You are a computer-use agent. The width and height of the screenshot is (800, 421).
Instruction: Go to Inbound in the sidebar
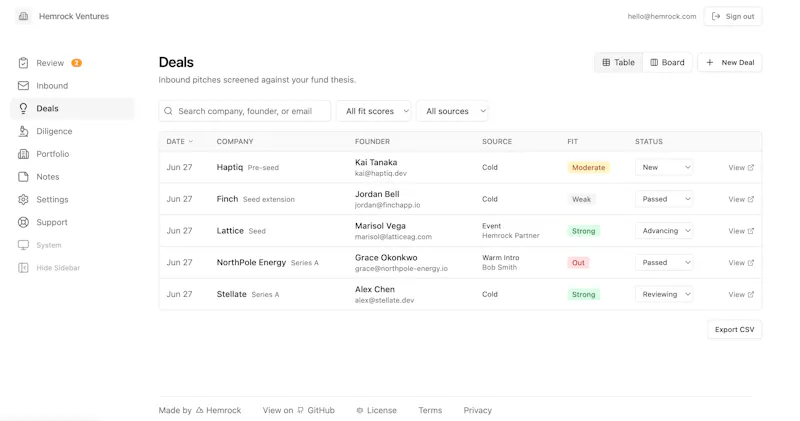[x=72, y=86]
